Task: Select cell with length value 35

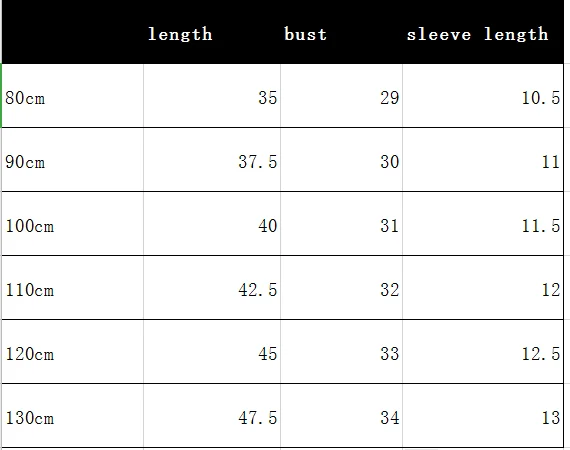Action: click(212, 96)
